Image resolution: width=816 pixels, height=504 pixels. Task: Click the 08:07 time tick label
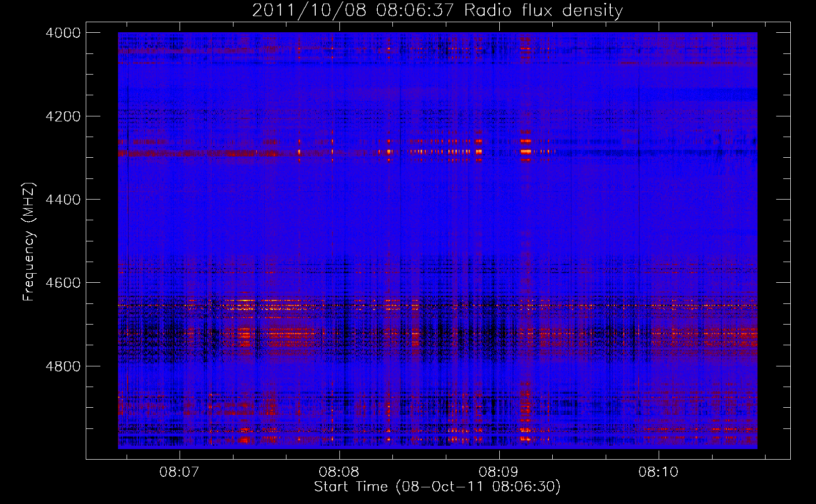click(x=180, y=472)
